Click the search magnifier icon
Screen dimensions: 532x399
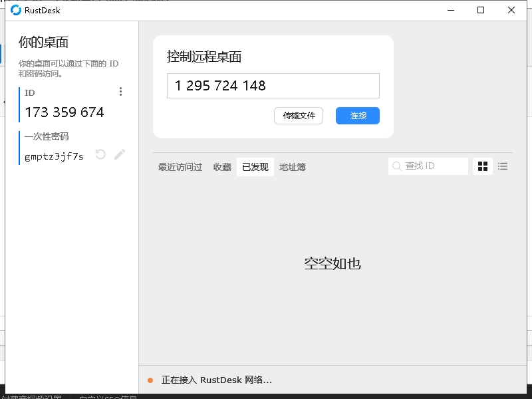(396, 166)
